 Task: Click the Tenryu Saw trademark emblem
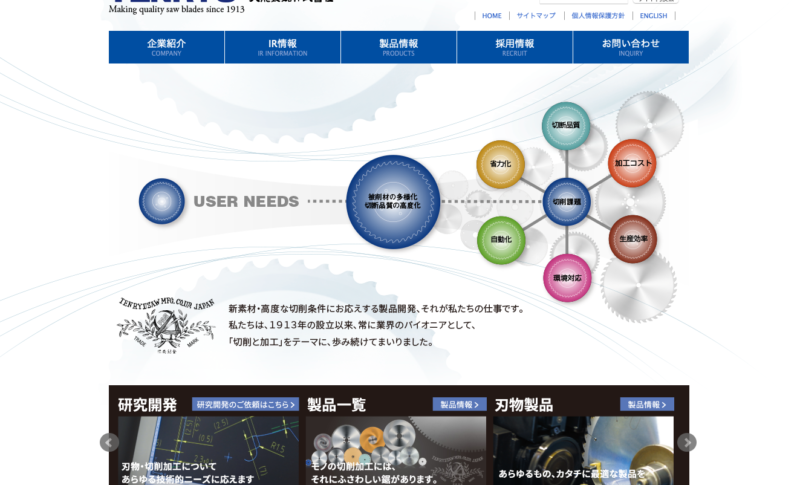point(166,325)
